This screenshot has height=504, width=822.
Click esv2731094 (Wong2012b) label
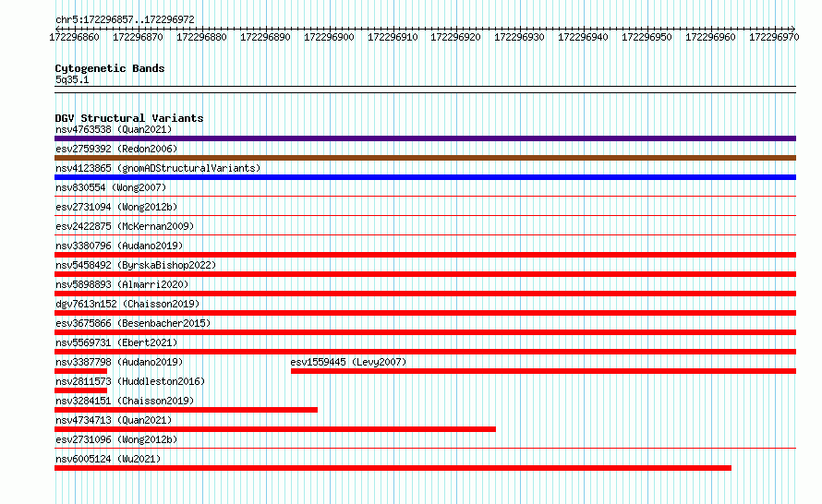click(116, 207)
